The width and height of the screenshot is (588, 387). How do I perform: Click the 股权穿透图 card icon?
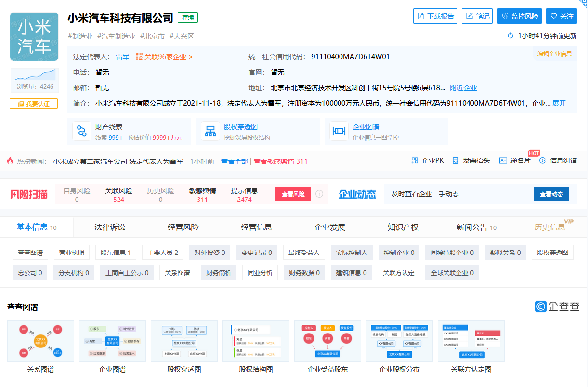210,132
